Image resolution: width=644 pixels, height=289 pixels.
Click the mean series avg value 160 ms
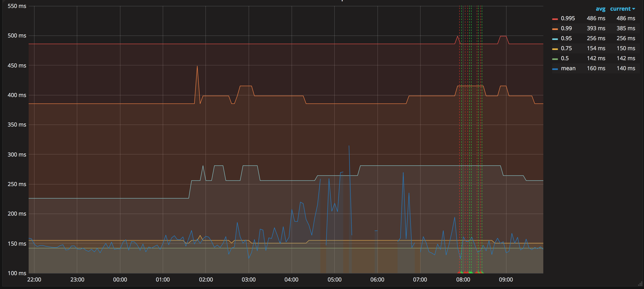[596, 68]
